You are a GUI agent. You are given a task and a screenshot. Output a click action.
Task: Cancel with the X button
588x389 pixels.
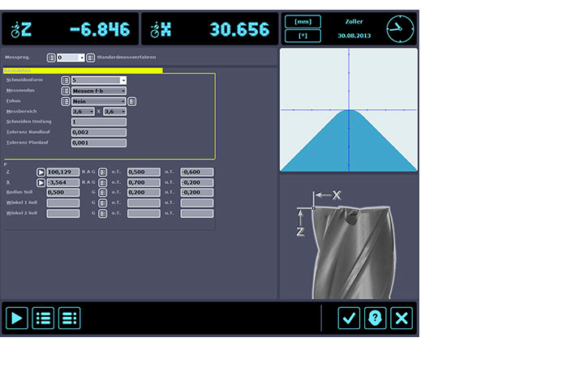[401, 318]
